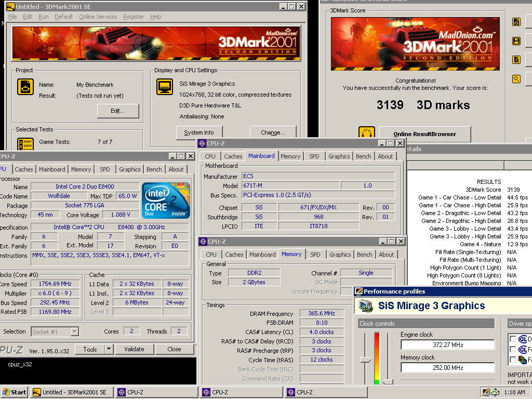Viewport: 532px width, 399px height.
Task: Click the yellow magnifying glass icon in the score window
Action: [x=516, y=79]
